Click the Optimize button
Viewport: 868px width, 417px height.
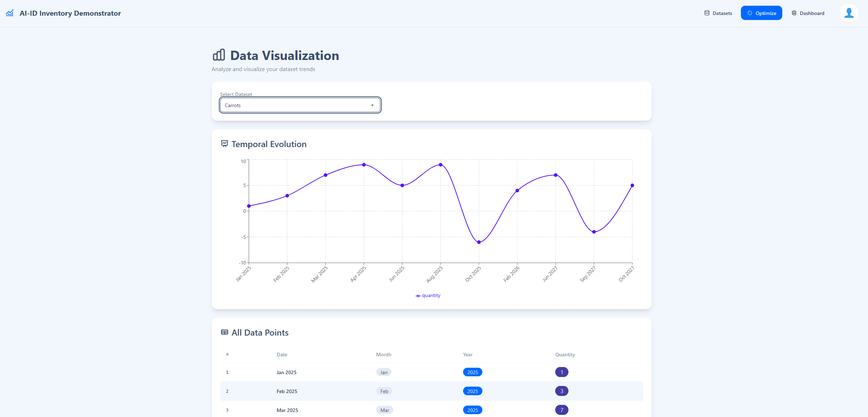pos(761,13)
